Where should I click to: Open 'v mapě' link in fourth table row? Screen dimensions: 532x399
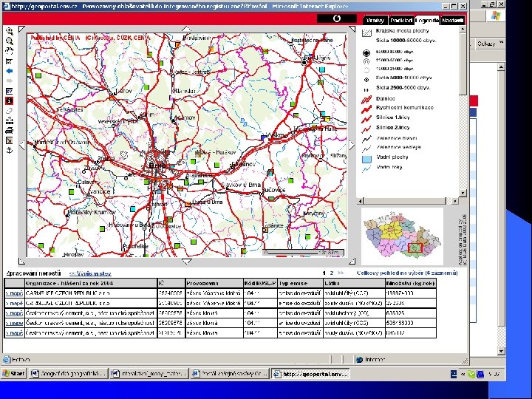click(14, 323)
